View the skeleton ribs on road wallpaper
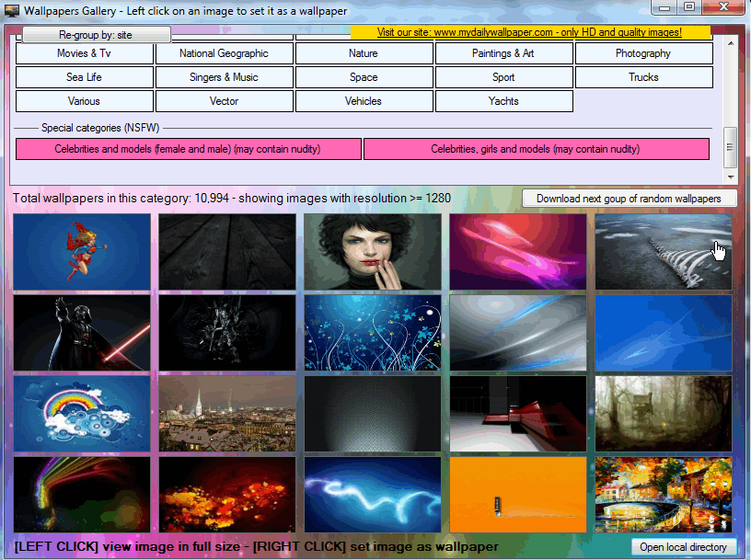 (x=664, y=252)
